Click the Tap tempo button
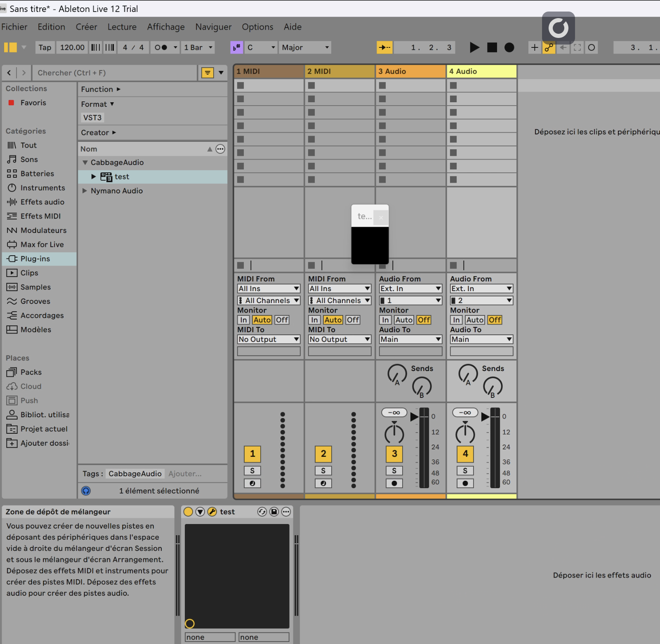Viewport: 660px width, 644px height. click(45, 47)
